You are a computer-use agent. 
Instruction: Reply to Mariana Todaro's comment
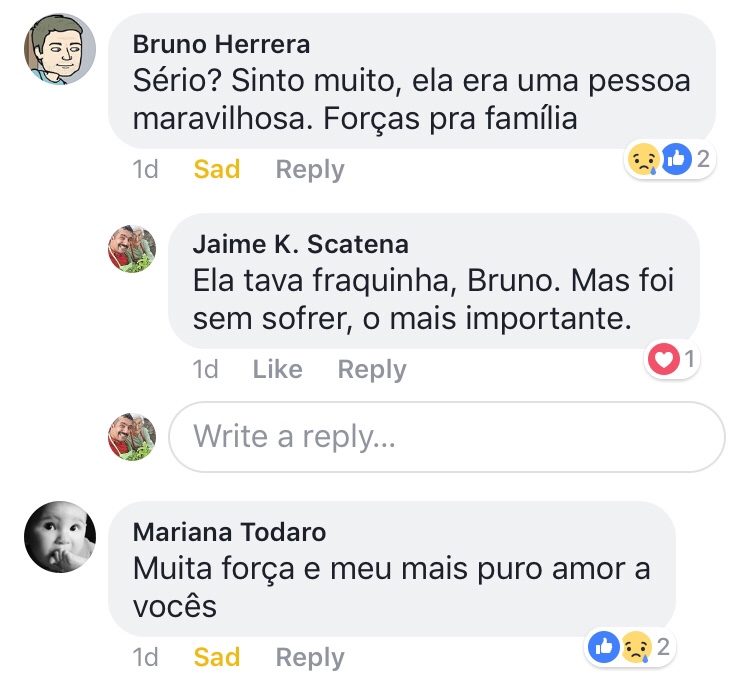(310, 658)
